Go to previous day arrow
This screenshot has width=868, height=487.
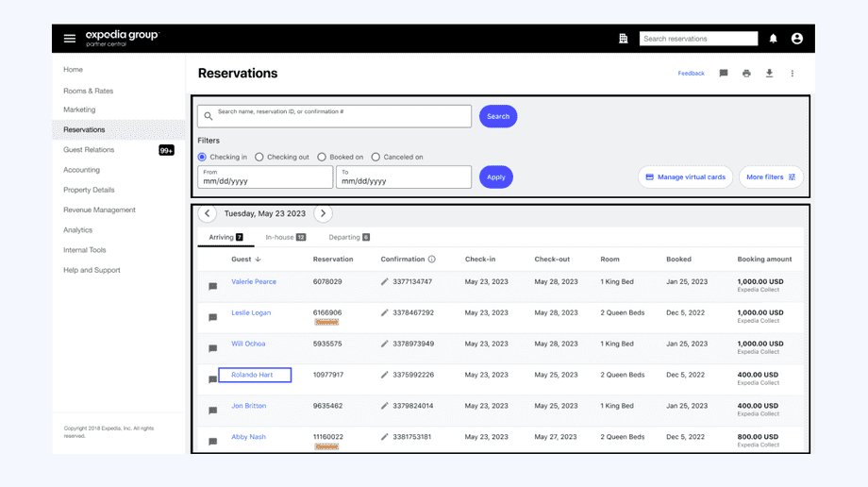[x=207, y=213]
